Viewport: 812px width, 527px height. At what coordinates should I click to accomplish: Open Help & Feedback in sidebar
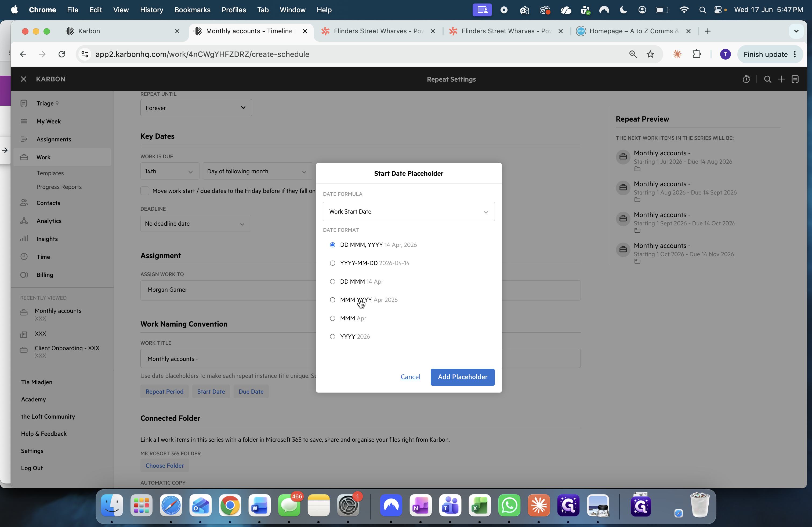click(x=44, y=434)
